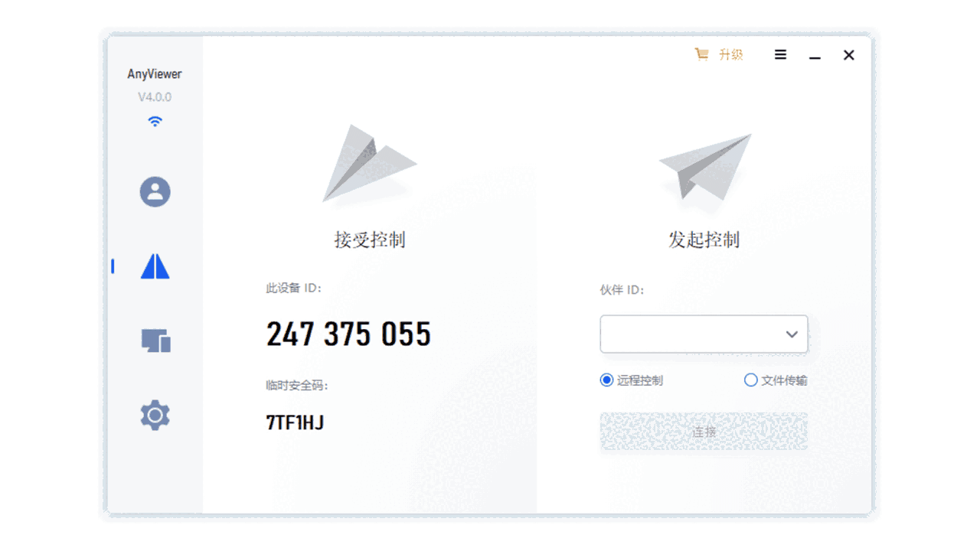Click the shopping cart upgrade icon
980x551 pixels.
tap(701, 54)
